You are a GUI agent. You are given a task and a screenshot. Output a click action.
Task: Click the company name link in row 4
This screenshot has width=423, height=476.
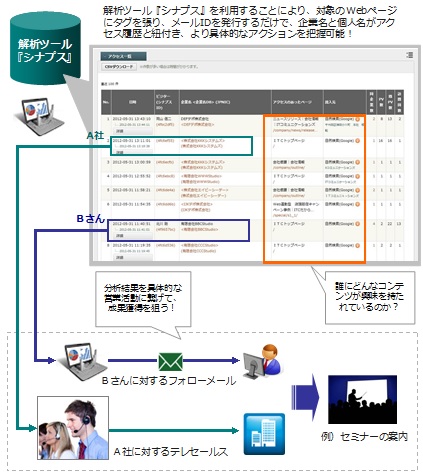[x=201, y=176]
